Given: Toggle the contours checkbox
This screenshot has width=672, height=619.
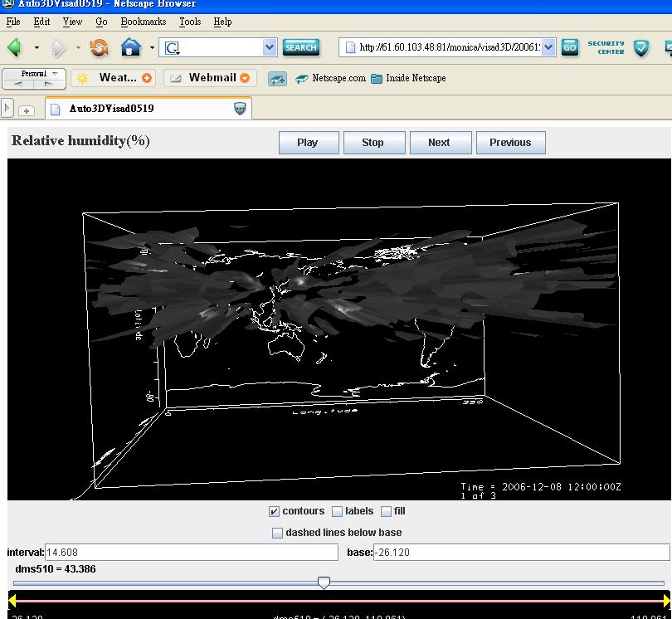Looking at the screenshot, I should tap(275, 512).
